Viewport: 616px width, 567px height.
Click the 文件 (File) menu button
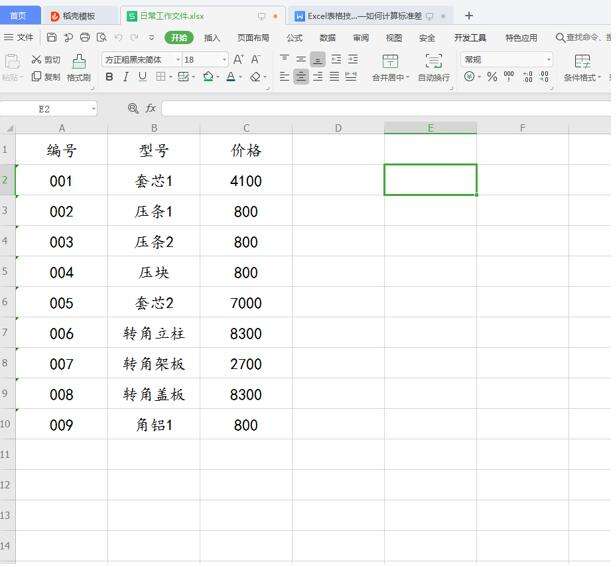click(19, 38)
